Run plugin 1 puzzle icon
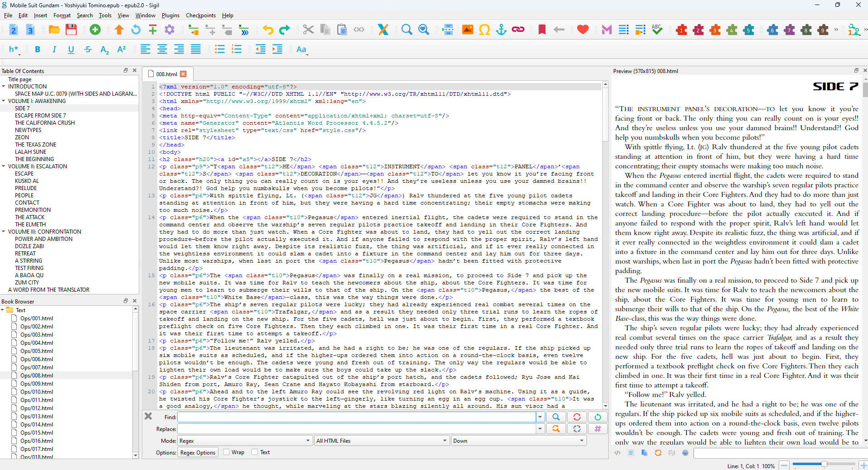 (681, 30)
